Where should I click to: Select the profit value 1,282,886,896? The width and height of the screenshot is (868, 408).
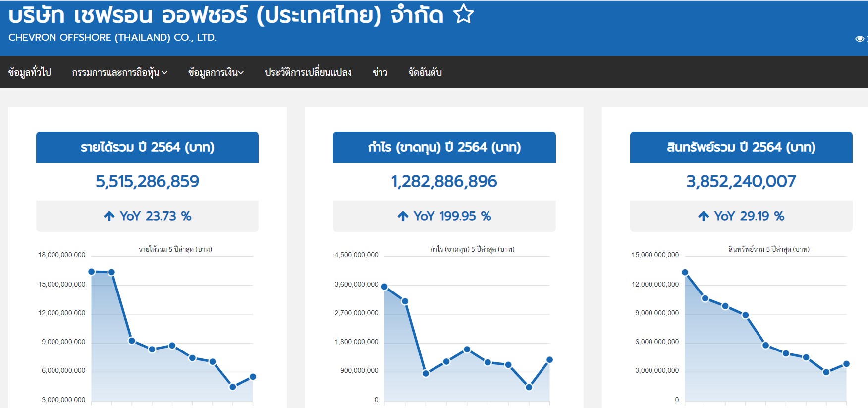(x=444, y=181)
